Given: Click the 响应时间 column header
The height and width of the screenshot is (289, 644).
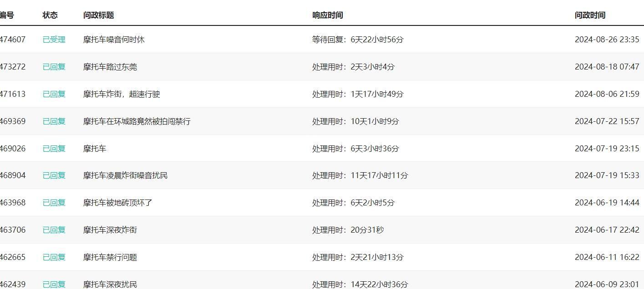Looking at the screenshot, I should [x=328, y=15].
